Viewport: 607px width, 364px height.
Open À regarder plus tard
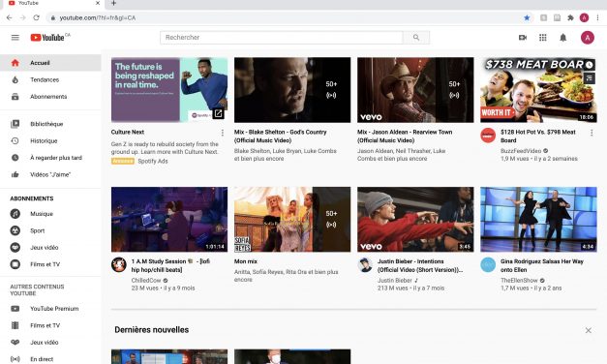click(50, 158)
